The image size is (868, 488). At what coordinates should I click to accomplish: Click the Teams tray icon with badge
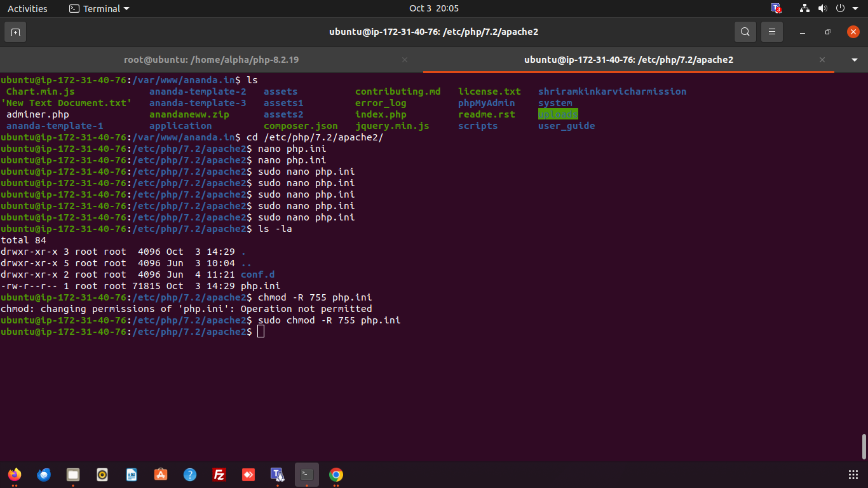tap(776, 8)
